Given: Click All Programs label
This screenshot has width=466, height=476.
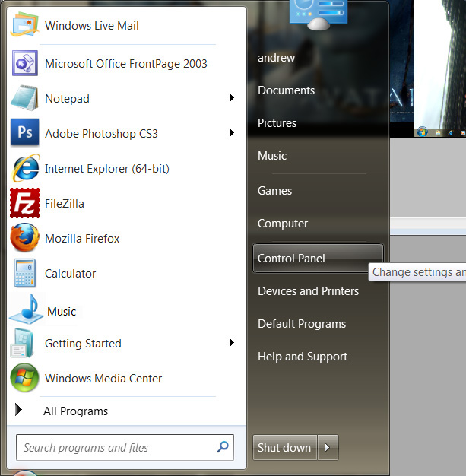Looking at the screenshot, I should coord(75,411).
